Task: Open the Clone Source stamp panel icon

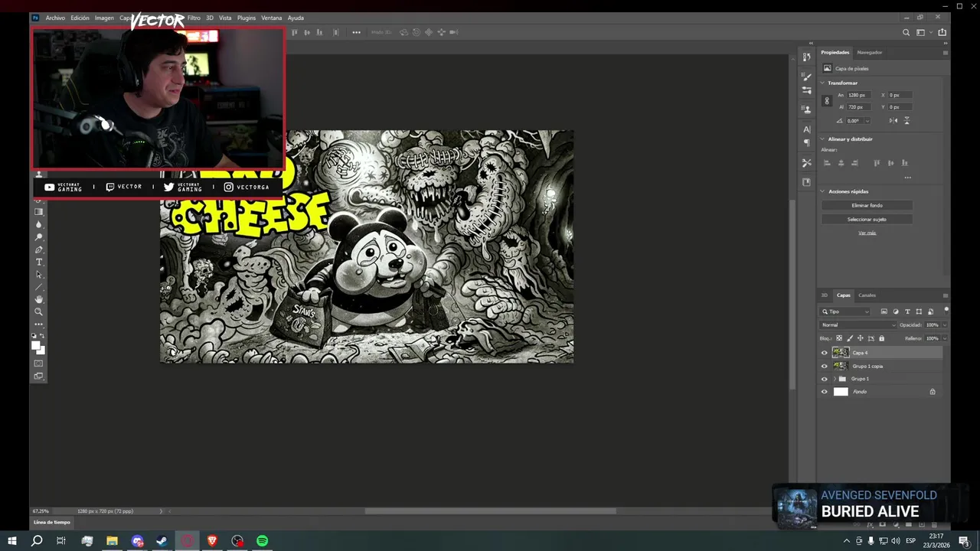Action: pos(806,109)
